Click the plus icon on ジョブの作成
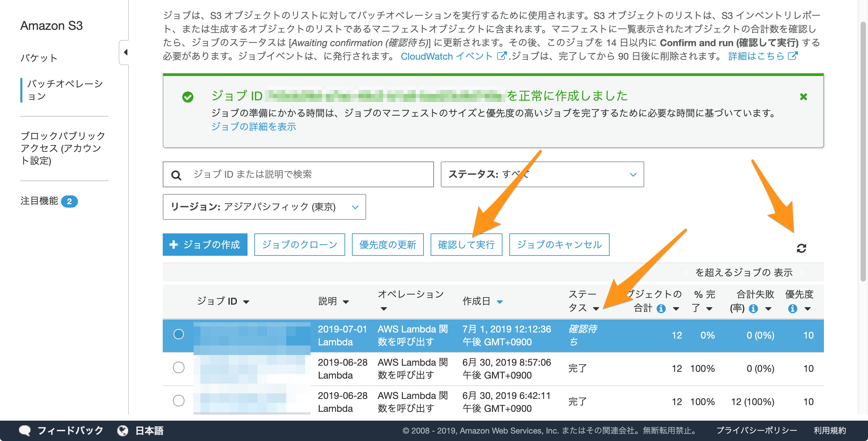The width and height of the screenshot is (868, 441). click(x=174, y=245)
